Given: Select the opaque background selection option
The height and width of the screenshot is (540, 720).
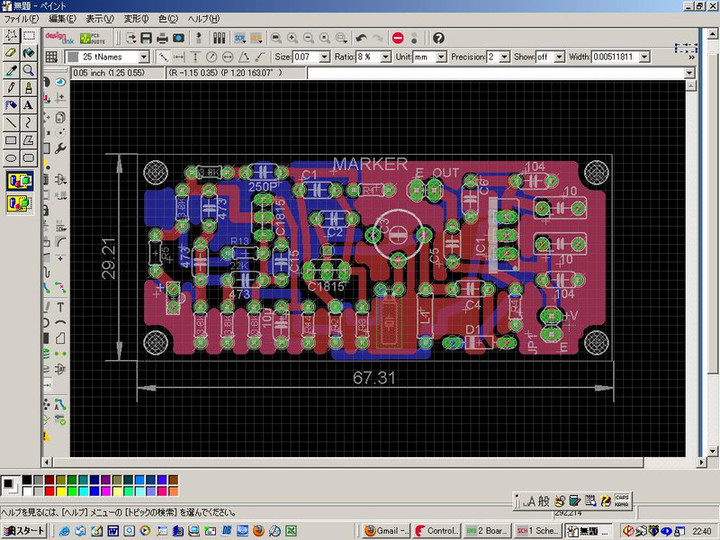Looking at the screenshot, I should point(19,181).
